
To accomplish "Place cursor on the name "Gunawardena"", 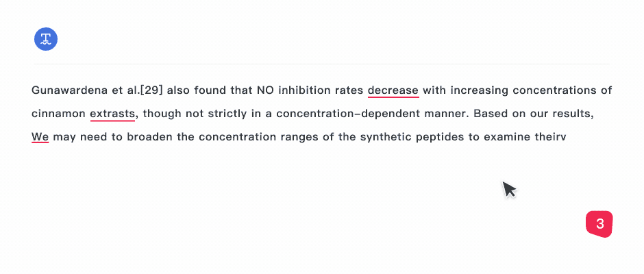I will pos(66,90).
